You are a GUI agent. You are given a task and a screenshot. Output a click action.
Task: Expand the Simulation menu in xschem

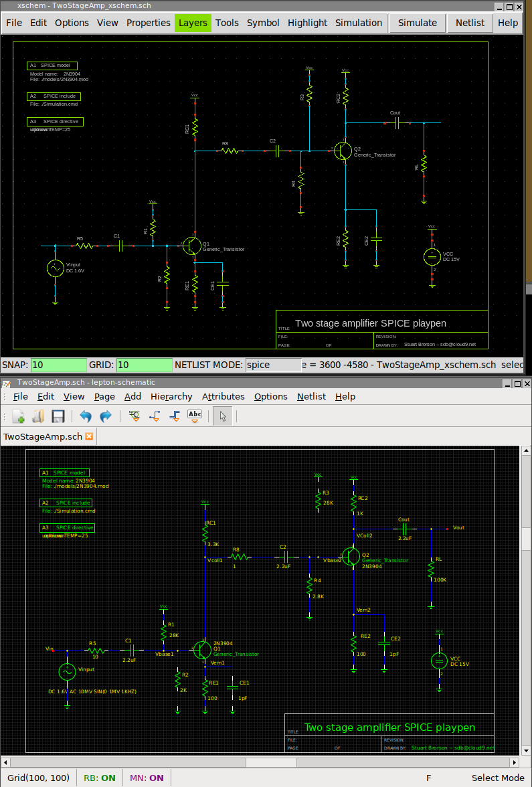[359, 23]
